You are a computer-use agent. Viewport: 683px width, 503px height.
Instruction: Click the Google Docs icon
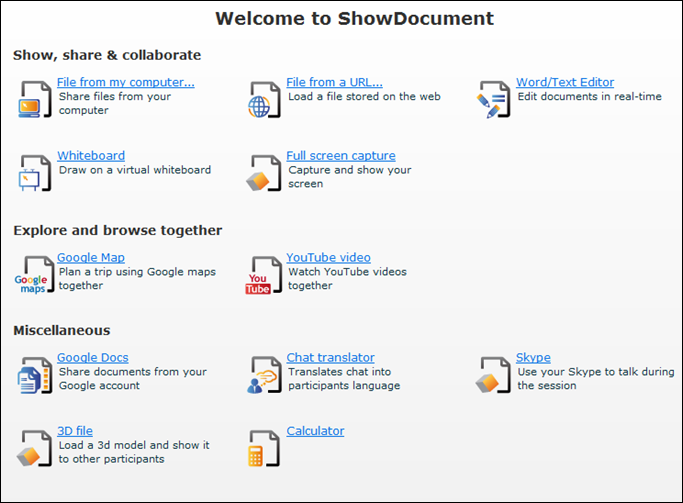[x=33, y=375]
